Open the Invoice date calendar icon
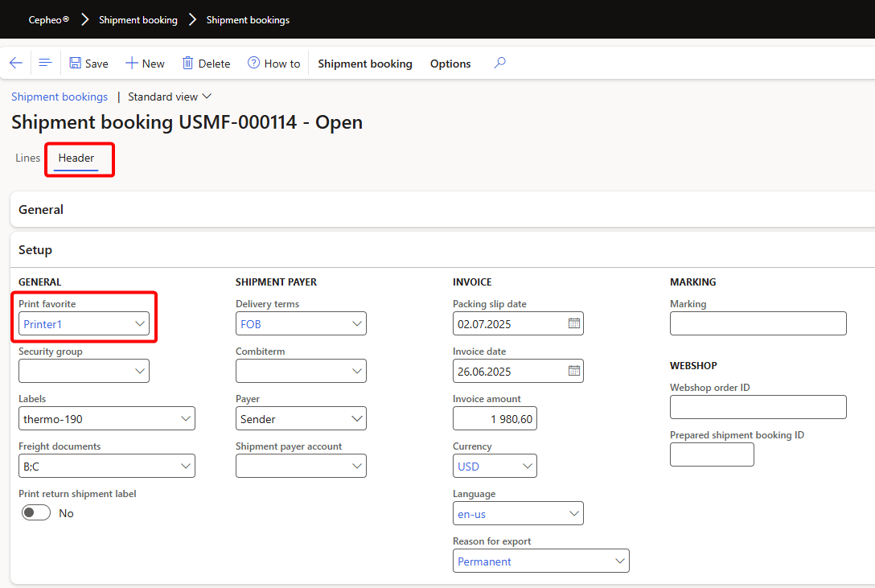The image size is (875, 588). [574, 372]
